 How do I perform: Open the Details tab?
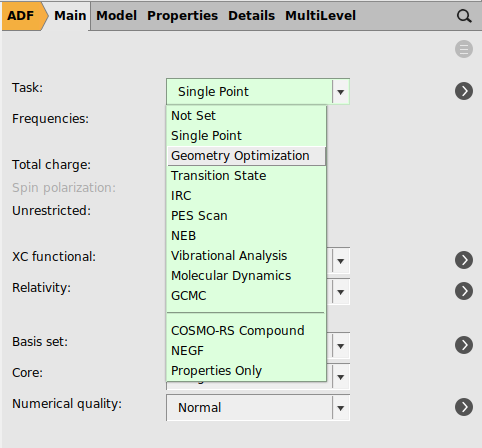[x=251, y=16]
